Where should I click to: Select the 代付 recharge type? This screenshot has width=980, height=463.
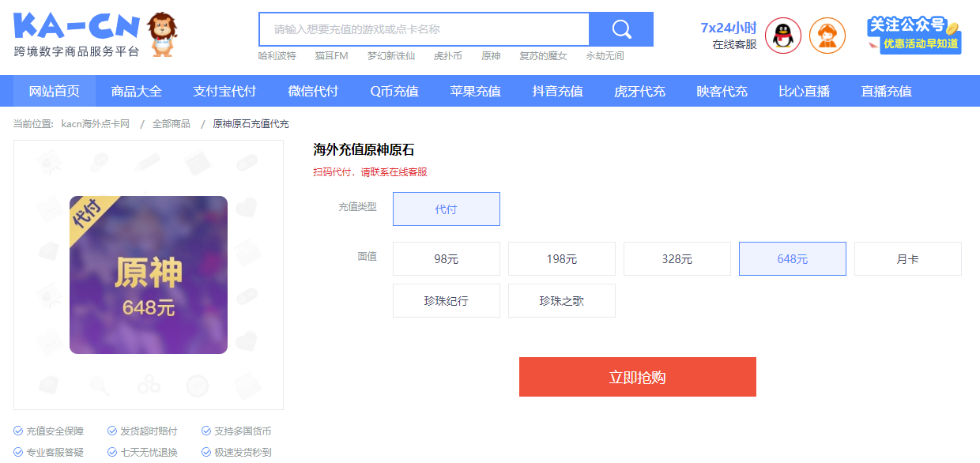point(447,209)
